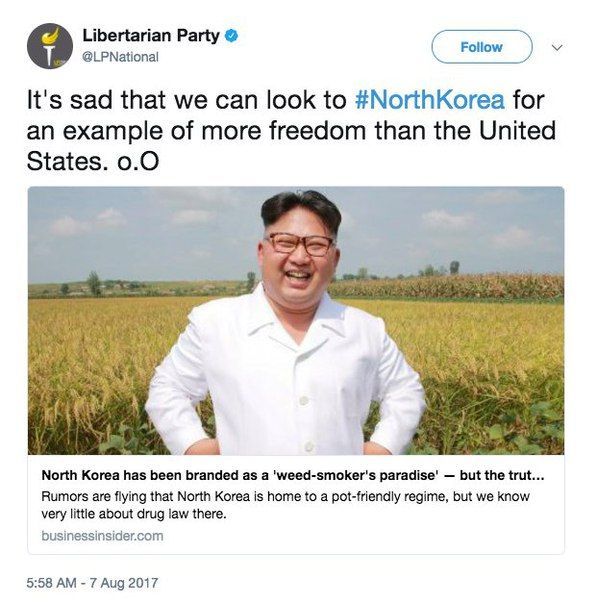Screen dimensions: 597x604
Task: Visit the @LPNational handle profile
Action: coord(120,57)
